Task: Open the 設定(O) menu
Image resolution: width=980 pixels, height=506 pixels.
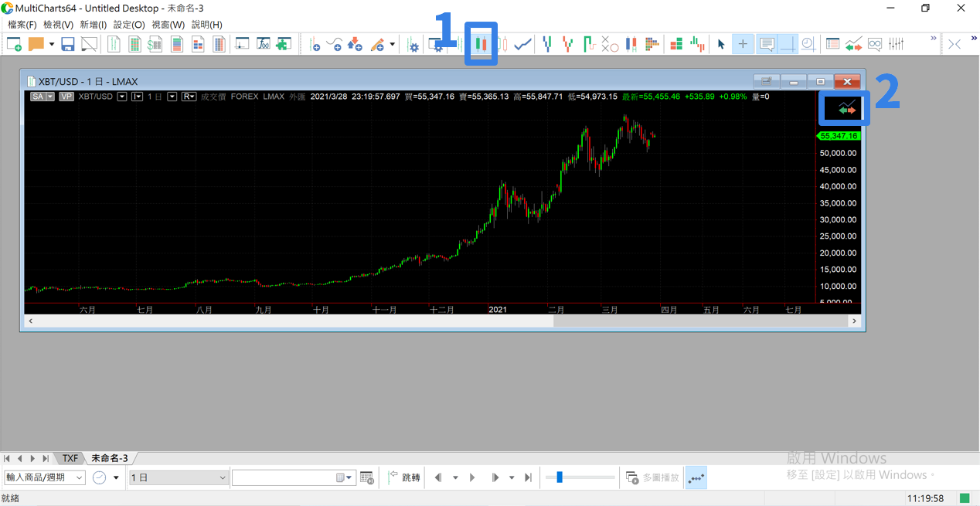Action: [129, 25]
